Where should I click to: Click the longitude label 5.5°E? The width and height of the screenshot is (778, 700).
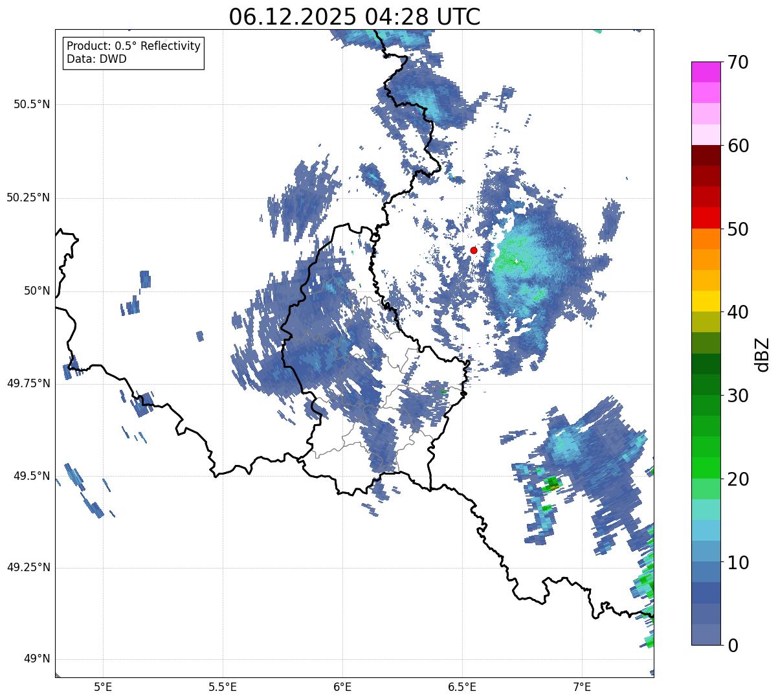click(x=223, y=686)
